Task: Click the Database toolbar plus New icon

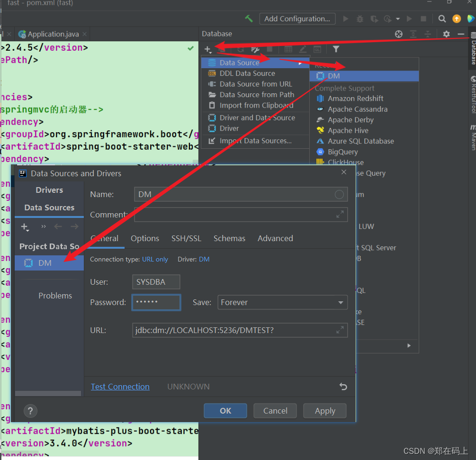Action: coord(208,49)
